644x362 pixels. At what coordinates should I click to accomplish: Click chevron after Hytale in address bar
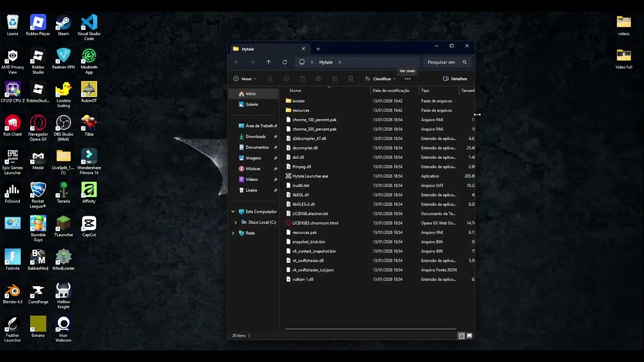[x=340, y=62]
